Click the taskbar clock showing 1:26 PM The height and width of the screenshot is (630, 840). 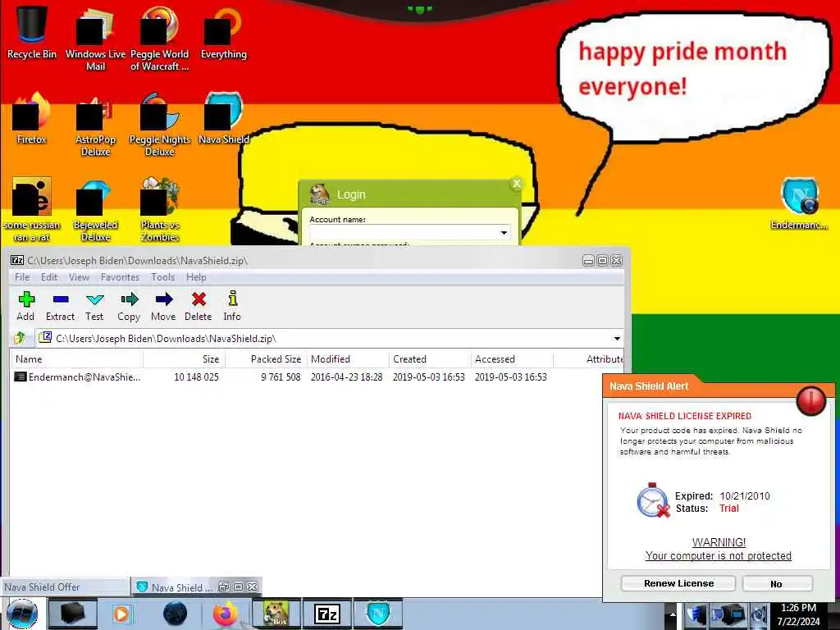[798, 608]
